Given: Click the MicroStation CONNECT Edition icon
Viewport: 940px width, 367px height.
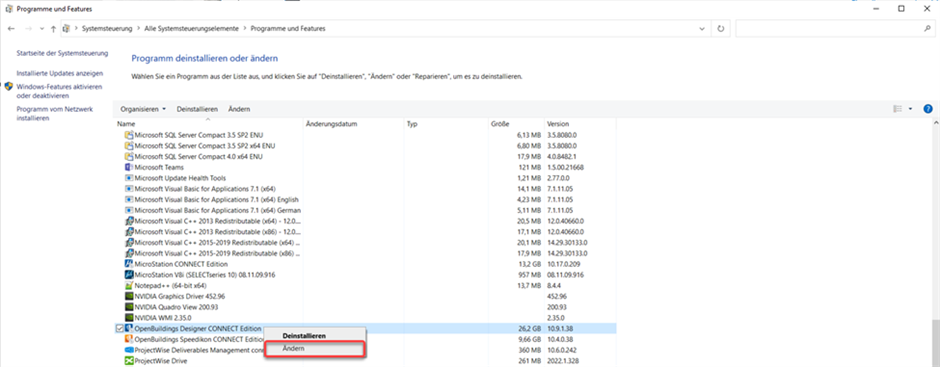Looking at the screenshot, I should [x=128, y=264].
